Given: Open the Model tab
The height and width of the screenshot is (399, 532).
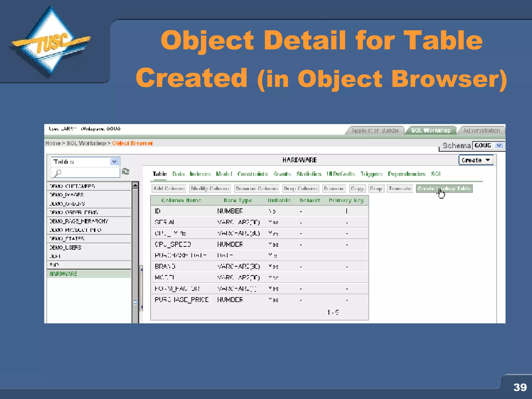Looking at the screenshot, I should [224, 174].
